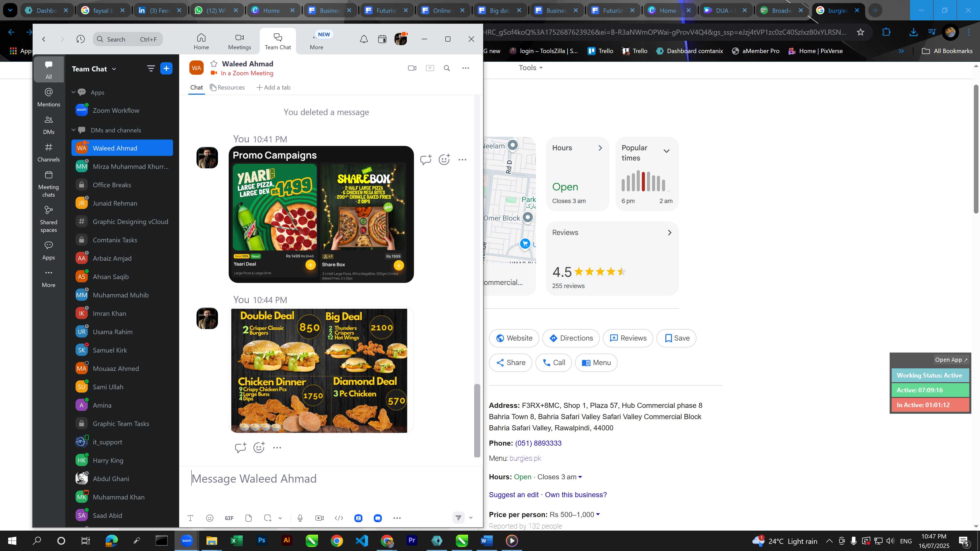This screenshot has height=551, width=980.
Task: Open Mentions in Zoom sidebar
Action: [49, 97]
